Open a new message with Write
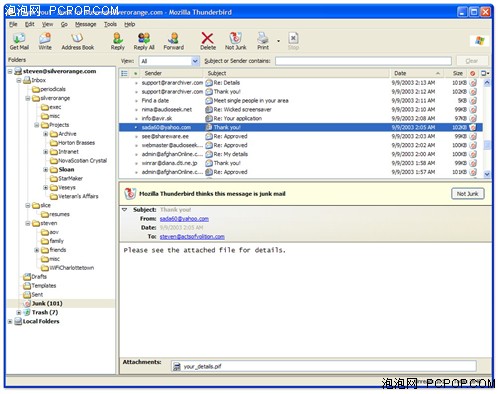The width and height of the screenshot is (500, 394). click(x=45, y=41)
